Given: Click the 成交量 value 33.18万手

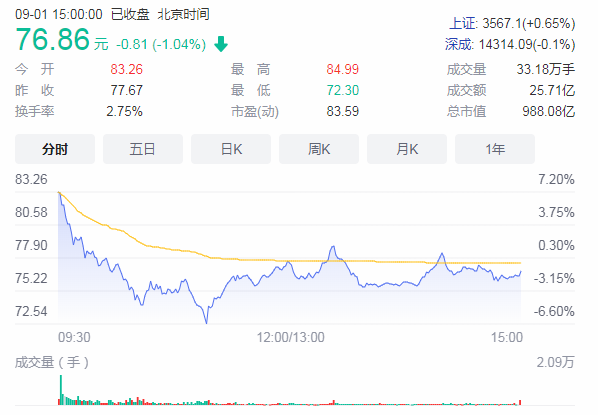Looking at the screenshot, I should click(546, 69).
